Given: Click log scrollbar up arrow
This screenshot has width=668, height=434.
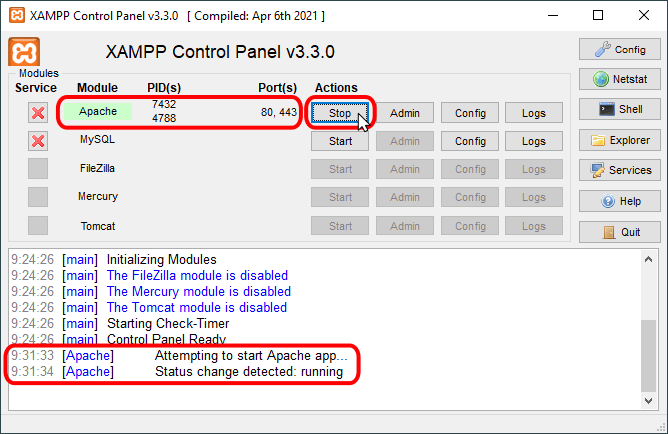Looking at the screenshot, I should (x=648, y=259).
